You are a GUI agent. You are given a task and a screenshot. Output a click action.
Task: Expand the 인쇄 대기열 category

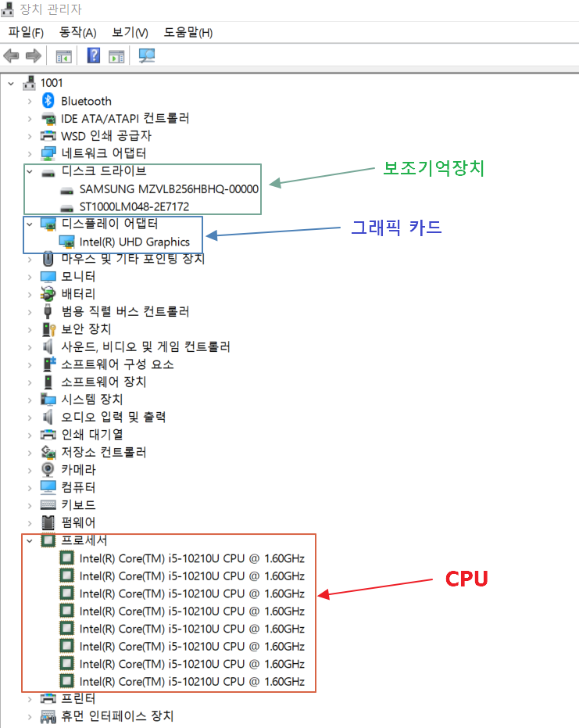30,435
